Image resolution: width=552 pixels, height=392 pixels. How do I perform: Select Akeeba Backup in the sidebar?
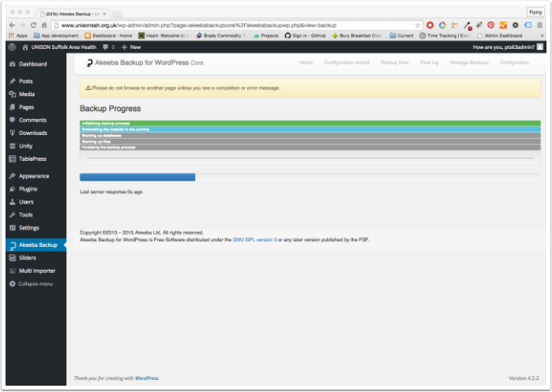coord(36,245)
